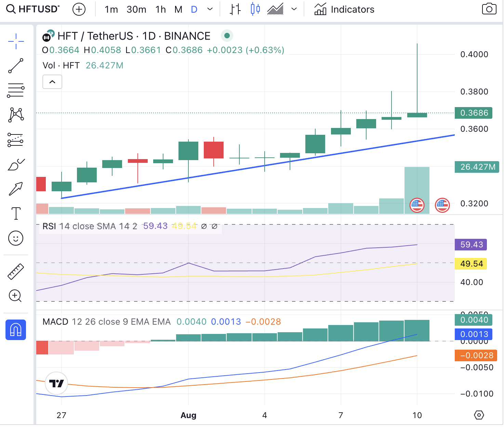Click the add symbol plus button

(79, 9)
